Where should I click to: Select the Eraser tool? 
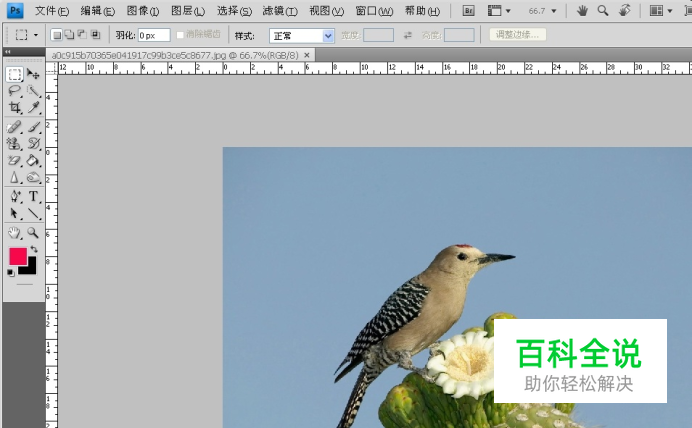14,161
